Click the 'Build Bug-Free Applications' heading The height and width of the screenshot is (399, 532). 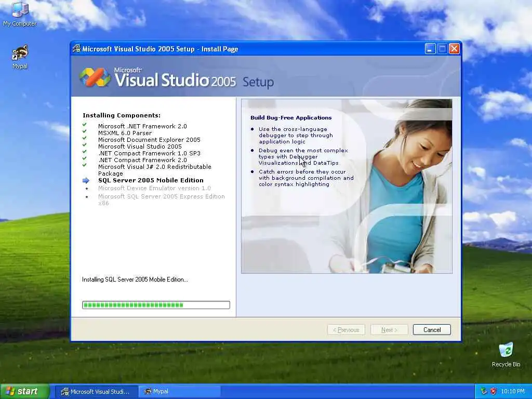tap(291, 118)
